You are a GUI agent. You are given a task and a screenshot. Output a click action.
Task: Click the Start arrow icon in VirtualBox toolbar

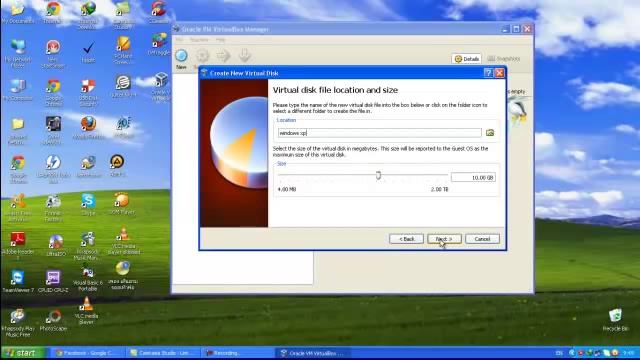pyautogui.click(x=223, y=56)
